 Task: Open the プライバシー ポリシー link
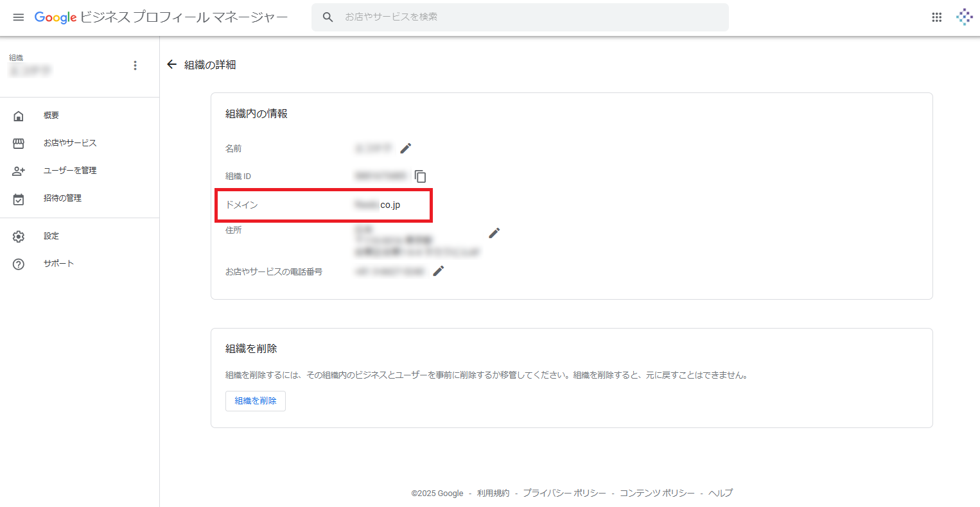tap(565, 493)
